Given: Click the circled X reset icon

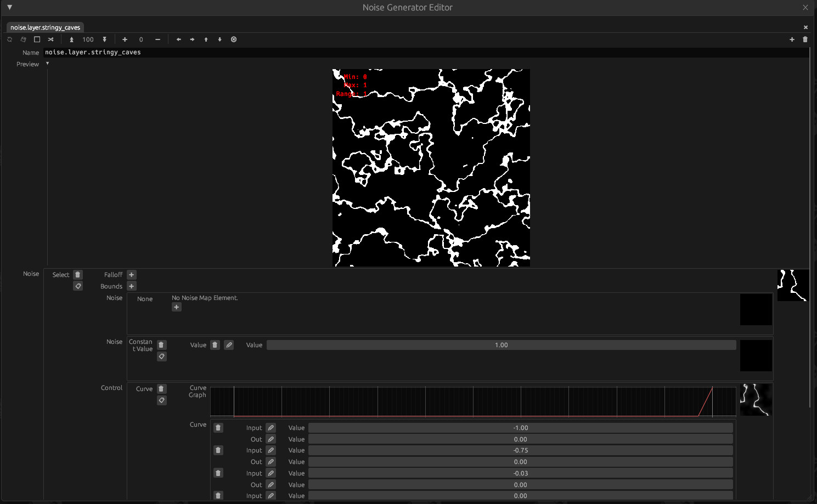Looking at the screenshot, I should tap(234, 39).
